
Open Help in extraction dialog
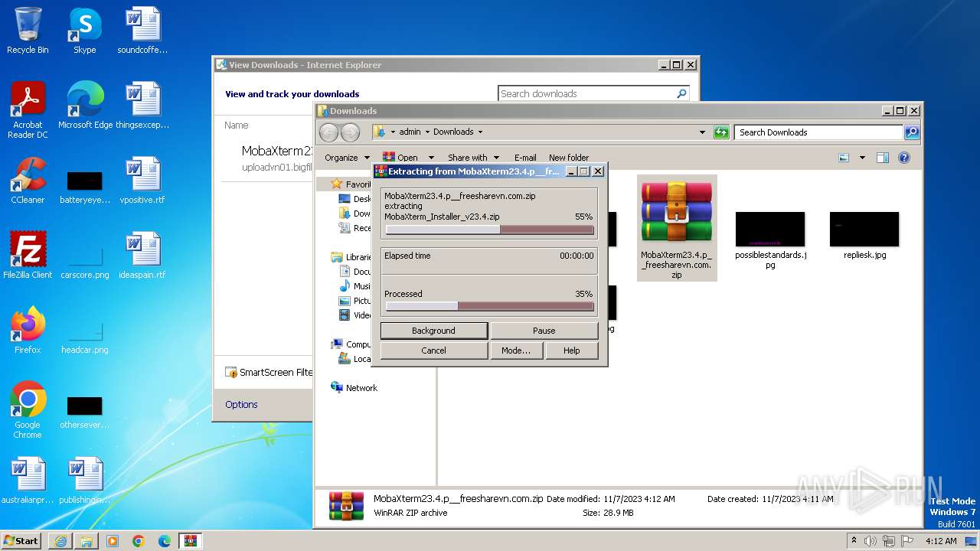coord(572,350)
